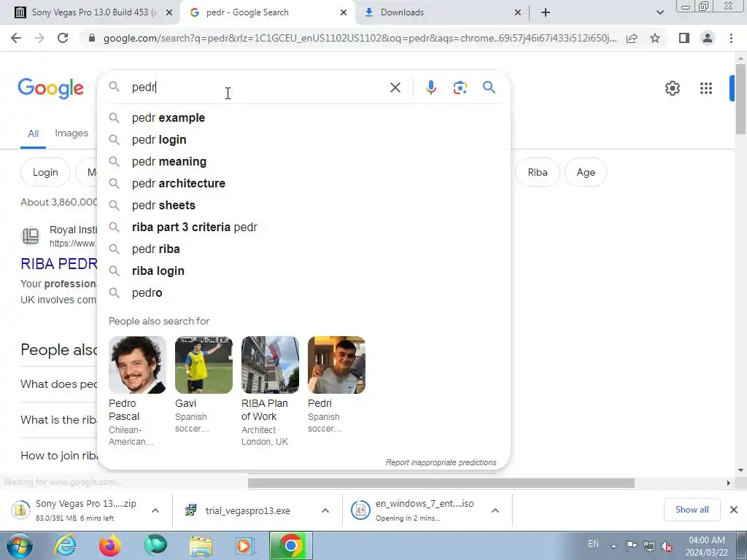Bookmark this page with the star
747x560 pixels.
pyautogui.click(x=655, y=38)
